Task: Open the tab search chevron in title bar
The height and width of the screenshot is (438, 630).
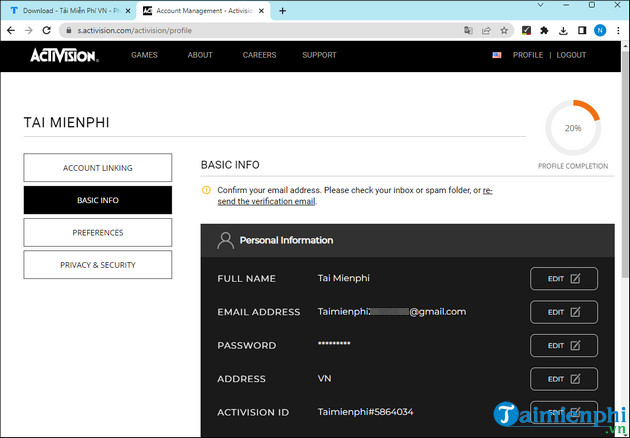Action: pos(540,5)
